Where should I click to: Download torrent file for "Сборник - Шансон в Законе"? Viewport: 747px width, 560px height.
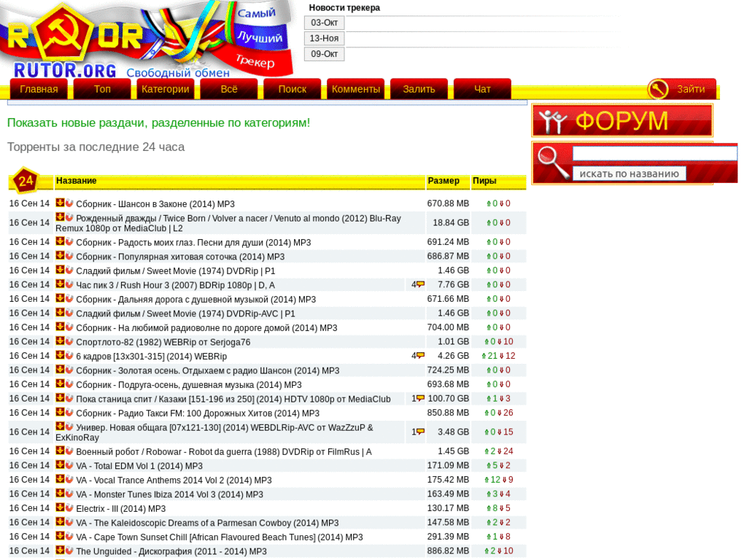tap(60, 203)
